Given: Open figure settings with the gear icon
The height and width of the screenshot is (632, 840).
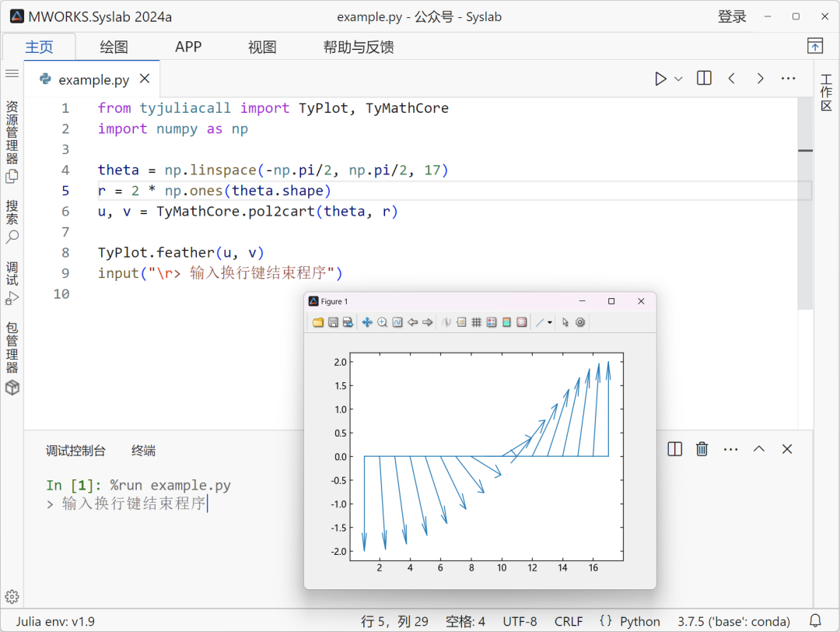Looking at the screenshot, I should coord(579,321).
